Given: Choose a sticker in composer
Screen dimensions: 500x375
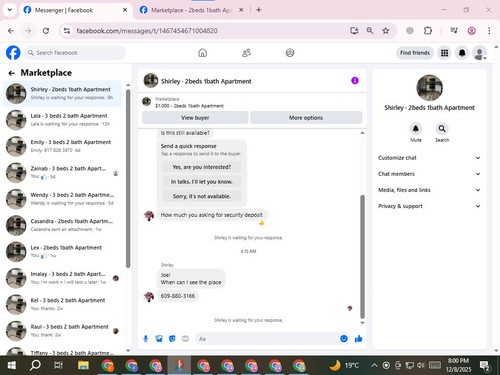Looking at the screenshot, I should point(172,339).
